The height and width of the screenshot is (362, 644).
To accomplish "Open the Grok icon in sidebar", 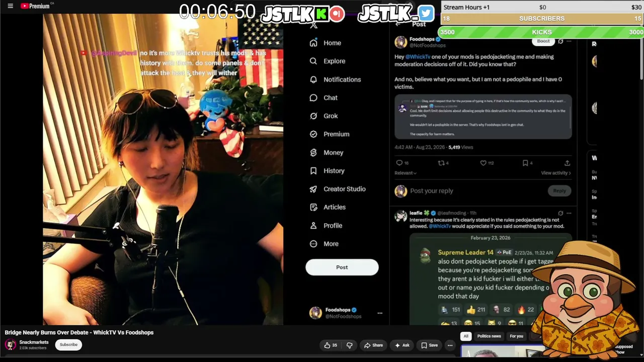I will 313,116.
